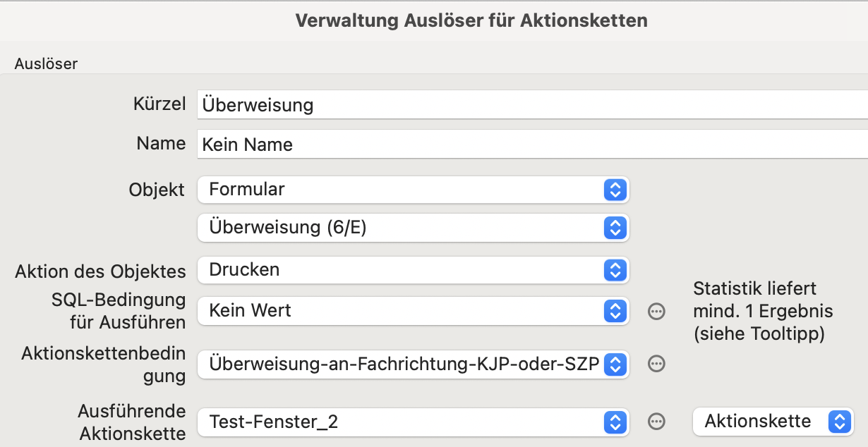This screenshot has width=868, height=447.
Task: Expand the Überweisung (6/E) dropdown
Action: (414, 228)
